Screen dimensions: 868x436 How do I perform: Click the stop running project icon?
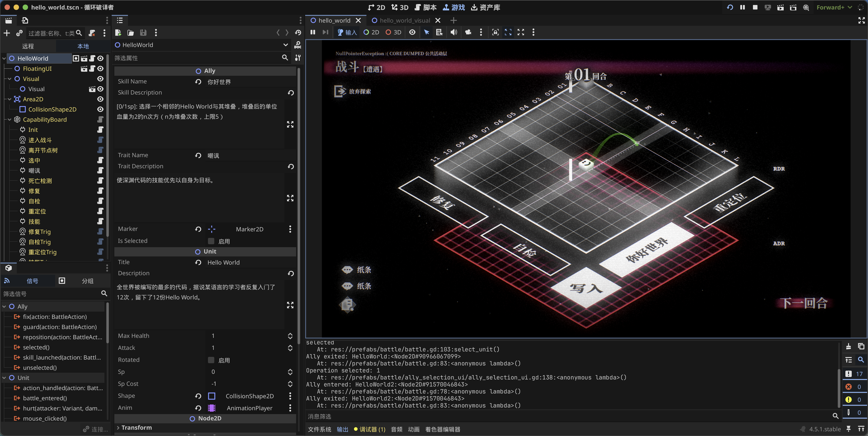(755, 7)
